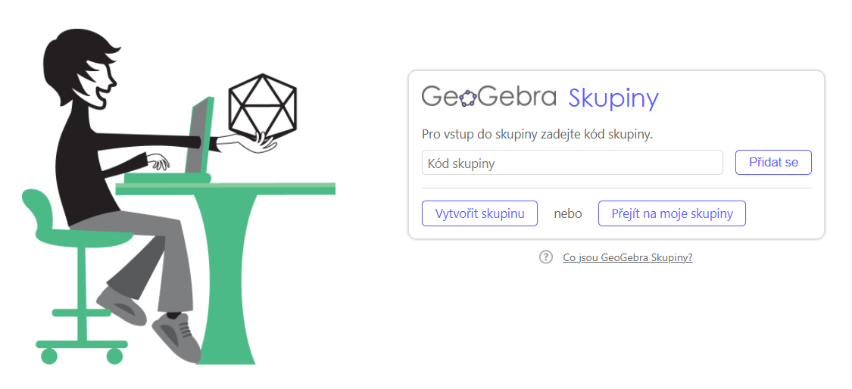The height and width of the screenshot is (389, 852).
Task: Click the pentagon symbol in GeoGebra logo
Action: pyautogui.click(x=468, y=99)
